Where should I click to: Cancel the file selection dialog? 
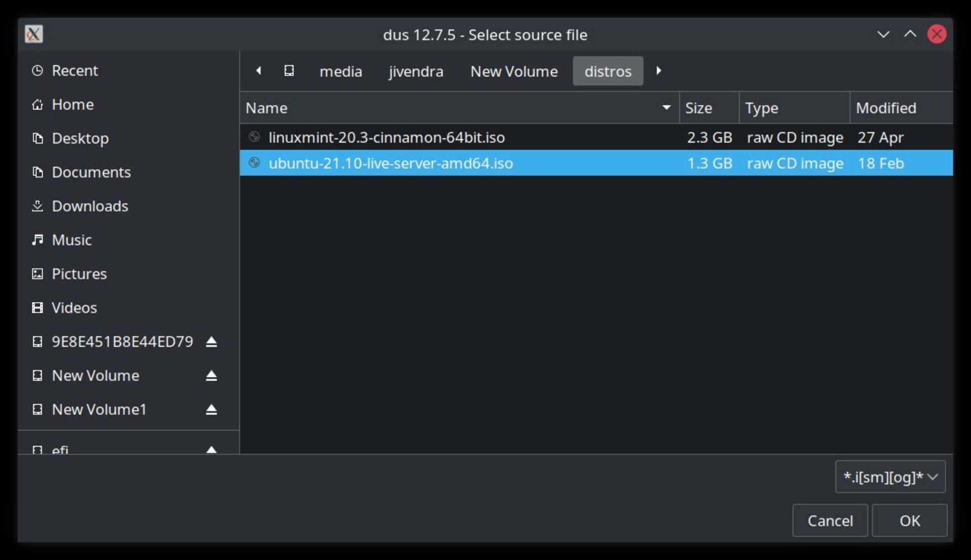830,521
